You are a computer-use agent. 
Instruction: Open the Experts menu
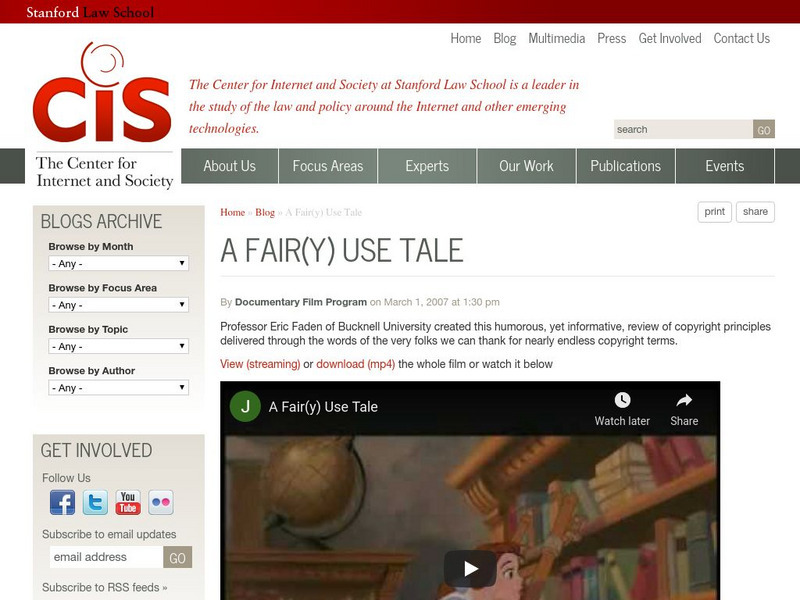point(427,166)
